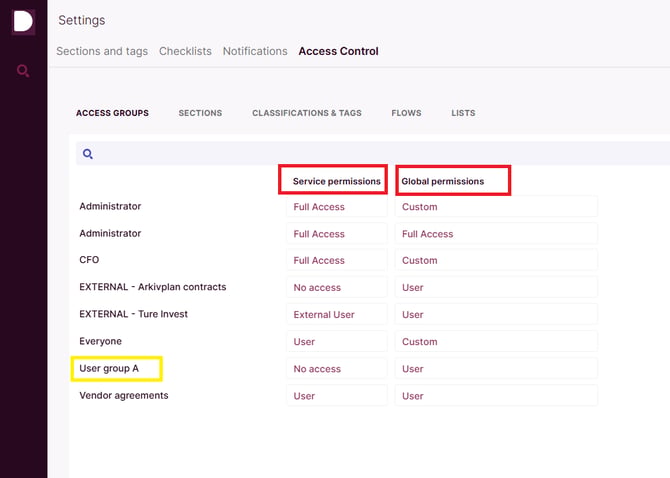Screen dimensions: 670x478
Task: Open Ture Invest External User dropdown
Action: click(x=337, y=315)
